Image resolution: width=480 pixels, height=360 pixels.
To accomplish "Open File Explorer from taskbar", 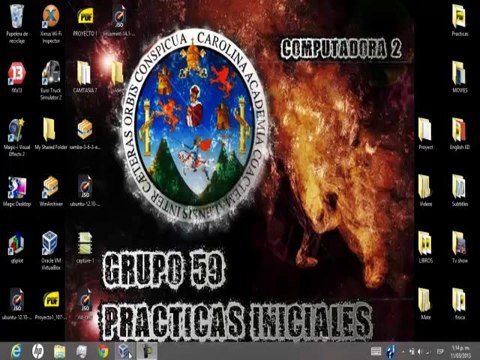I will click(x=60, y=351).
